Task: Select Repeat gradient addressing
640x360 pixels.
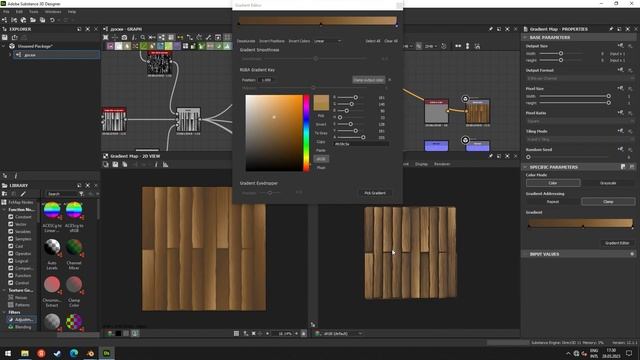Action: (553, 202)
